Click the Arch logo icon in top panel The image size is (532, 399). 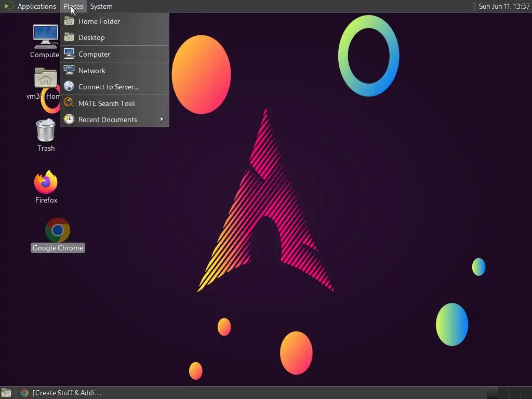[8, 6]
